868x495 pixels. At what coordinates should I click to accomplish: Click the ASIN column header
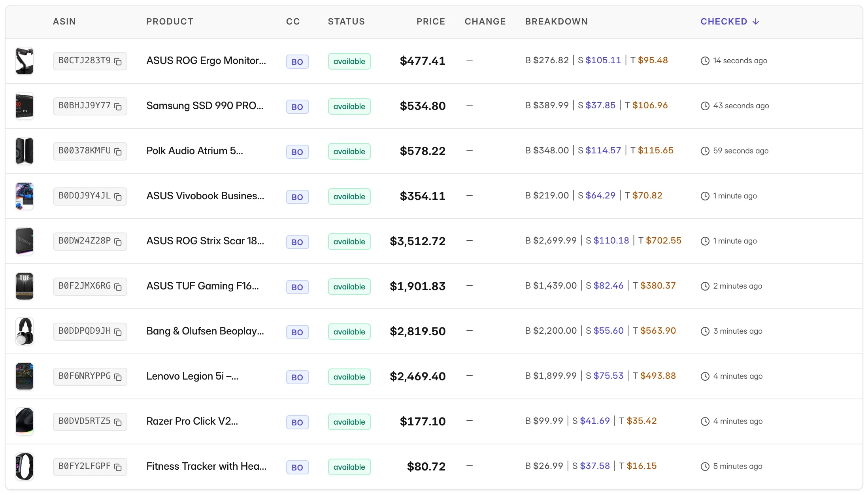(64, 21)
